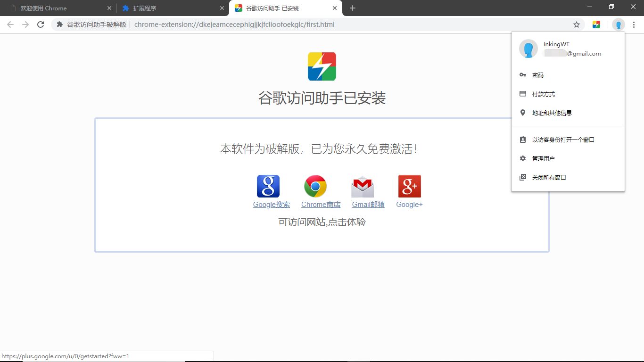Click the profile avatar button in toolbar

(619, 25)
